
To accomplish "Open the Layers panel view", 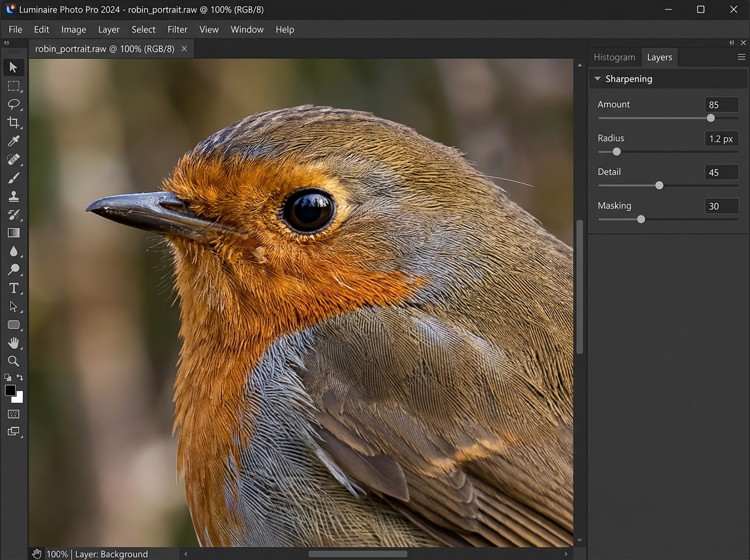I will (659, 57).
